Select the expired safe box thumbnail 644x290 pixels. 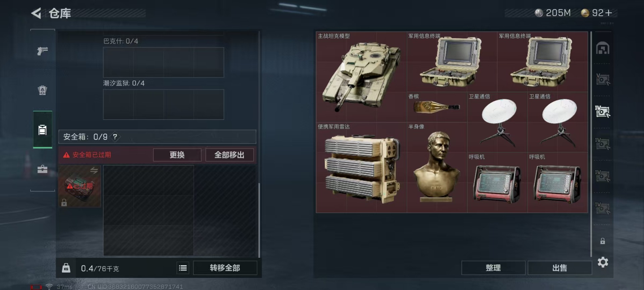pyautogui.click(x=80, y=186)
